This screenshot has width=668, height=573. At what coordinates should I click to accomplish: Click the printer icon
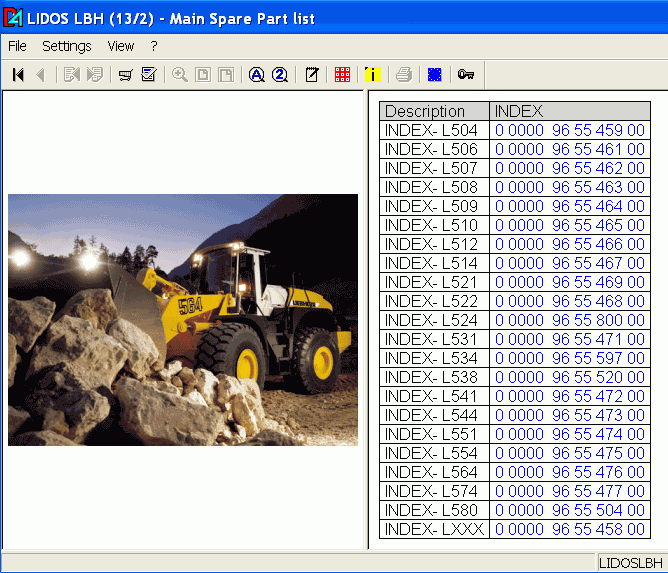[404, 75]
